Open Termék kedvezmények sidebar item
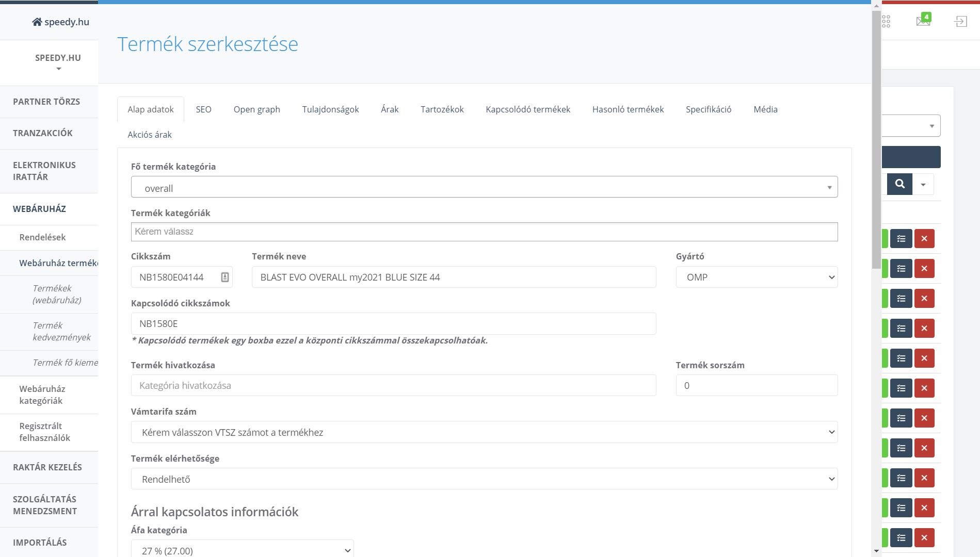 pos(49,331)
